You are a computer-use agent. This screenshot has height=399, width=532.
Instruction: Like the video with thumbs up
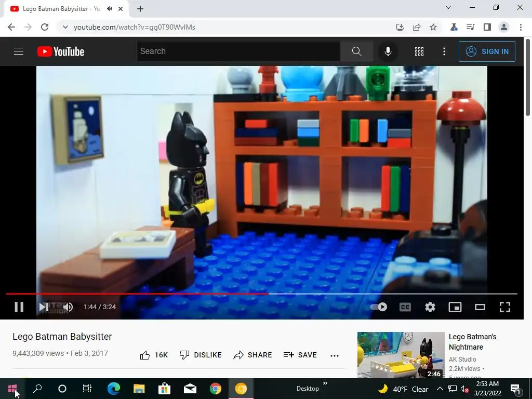tap(154, 355)
